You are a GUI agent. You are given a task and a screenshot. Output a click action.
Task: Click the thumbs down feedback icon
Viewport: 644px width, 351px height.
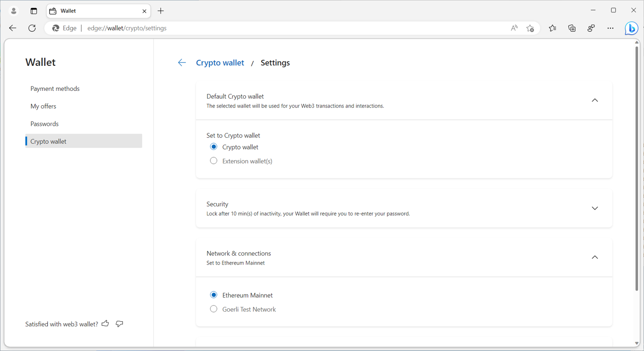[119, 323]
